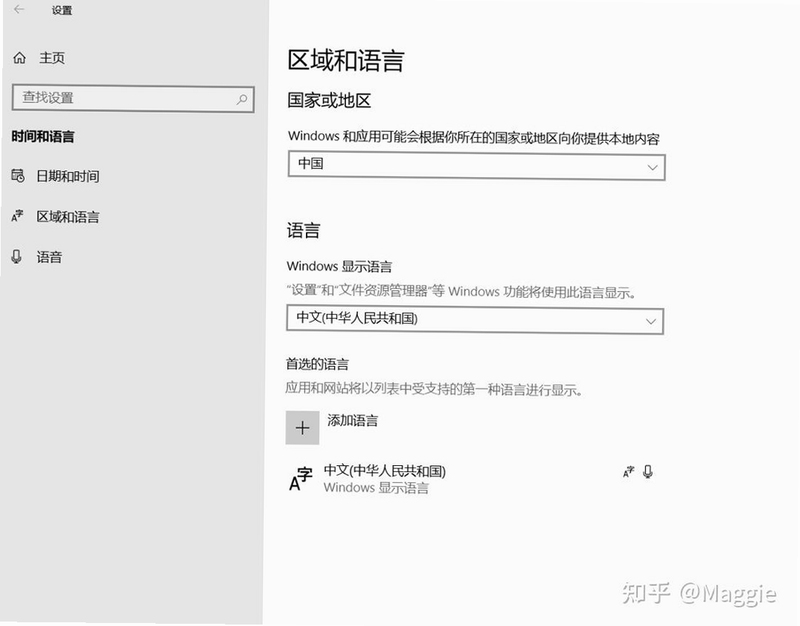
Task: Open the 主页 home icon
Action: coord(19,58)
